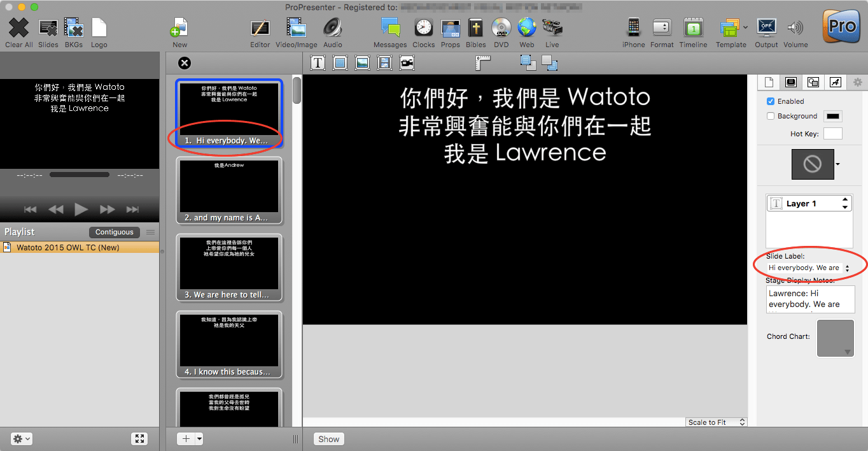The height and width of the screenshot is (451, 868).
Task: Clear backgrounds with the BKGs icon
Action: [74, 28]
